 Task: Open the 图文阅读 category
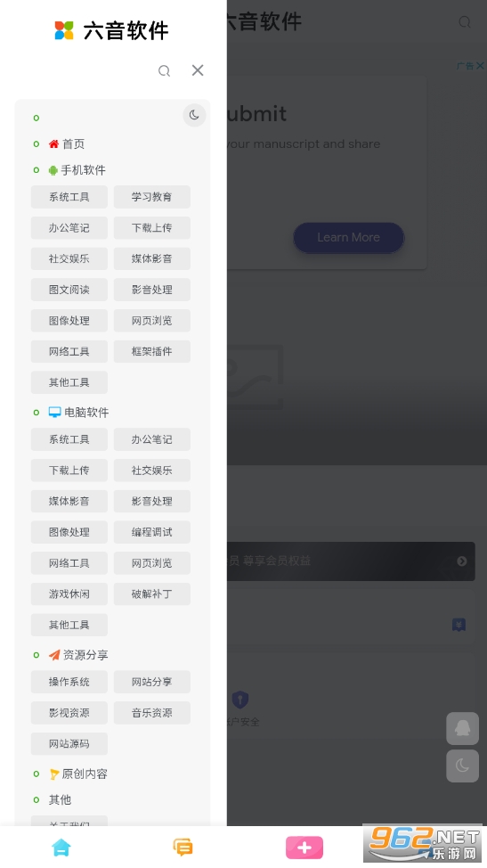pos(69,290)
